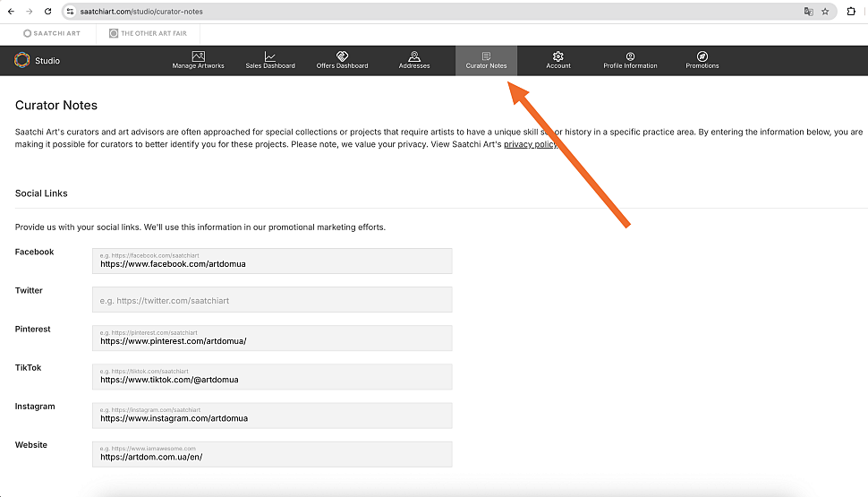The width and height of the screenshot is (868, 497).
Task: Click the Studio label in header
Action: pos(47,60)
